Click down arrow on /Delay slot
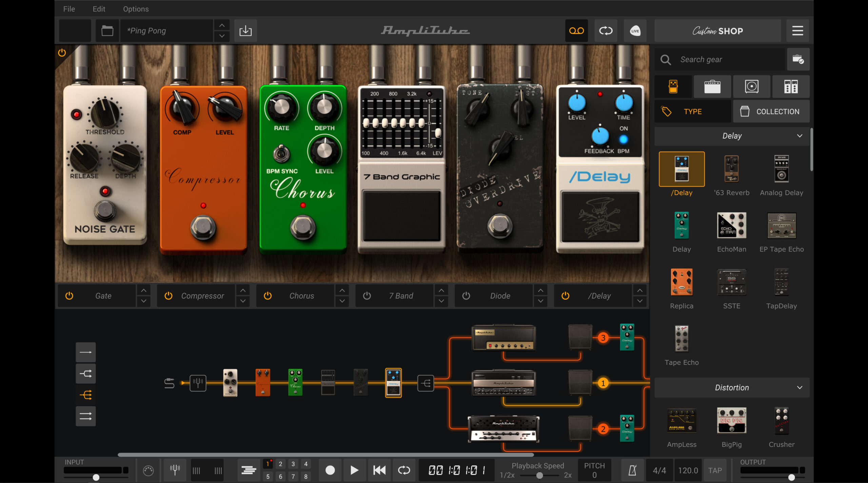868x483 pixels. tap(640, 301)
